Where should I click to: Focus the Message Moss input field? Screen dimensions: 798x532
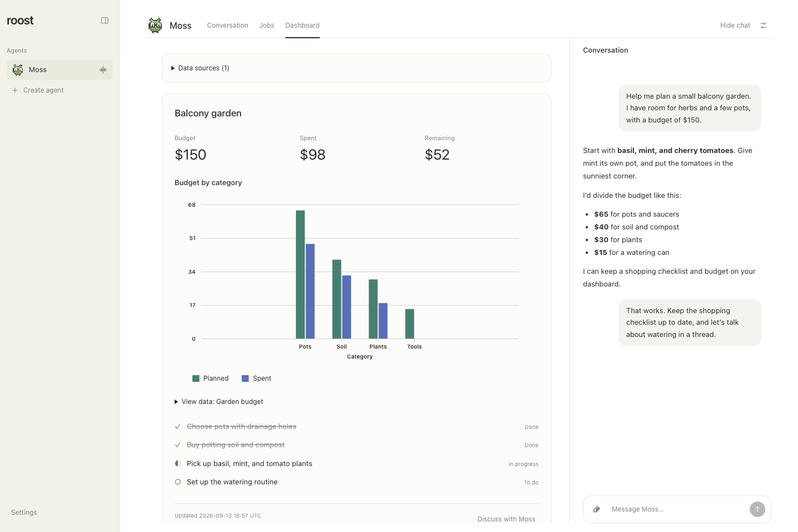[x=677, y=509]
